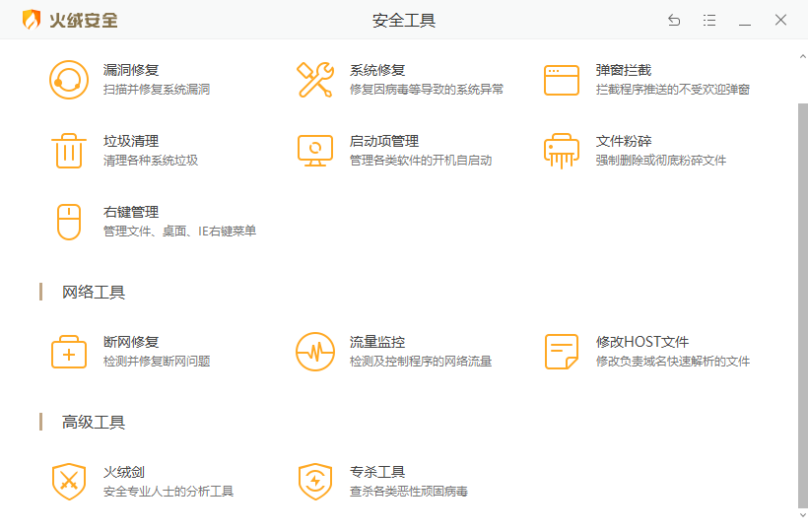The width and height of the screenshot is (808, 532).
Task: Open 弹窗拦截 via its title
Action: coord(624,70)
